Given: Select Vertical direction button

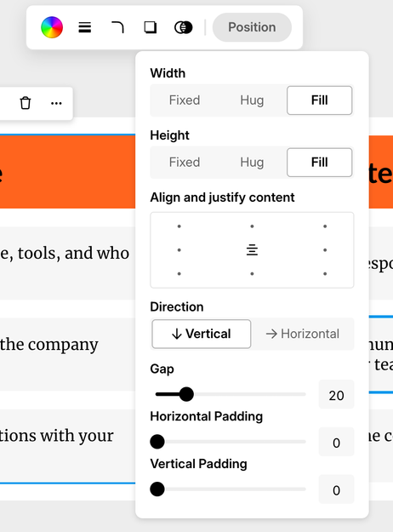Looking at the screenshot, I should (202, 334).
